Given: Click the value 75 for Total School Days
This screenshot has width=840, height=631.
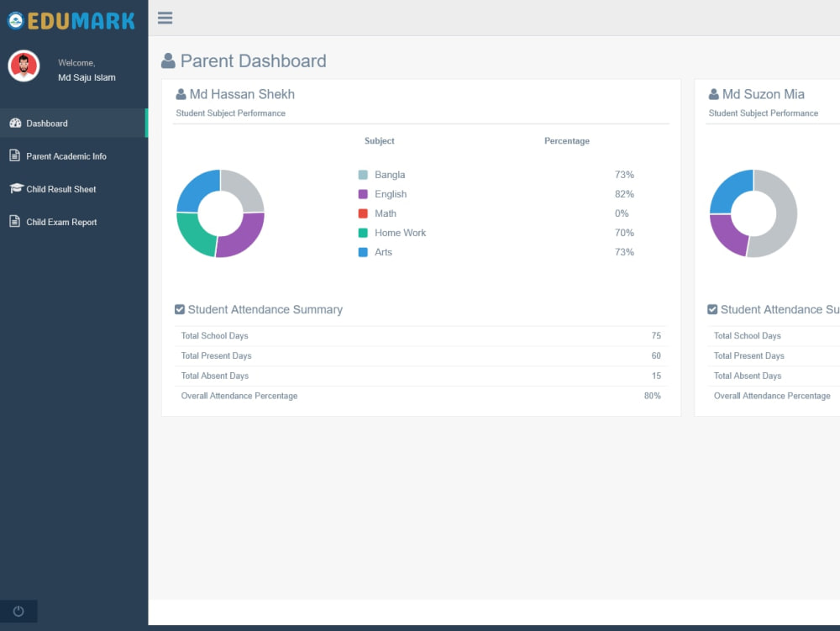Looking at the screenshot, I should click(x=656, y=336).
